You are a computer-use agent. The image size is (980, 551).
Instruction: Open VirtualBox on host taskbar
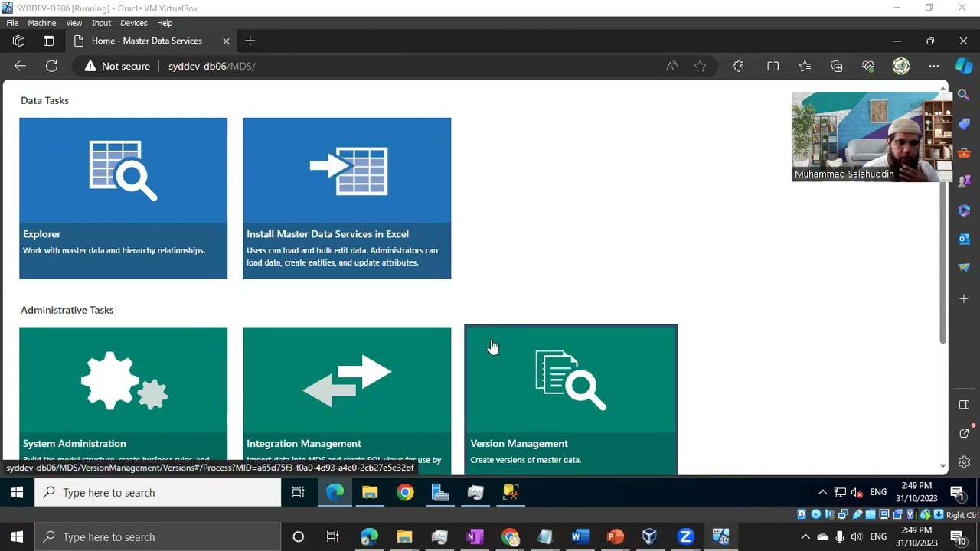(x=649, y=536)
